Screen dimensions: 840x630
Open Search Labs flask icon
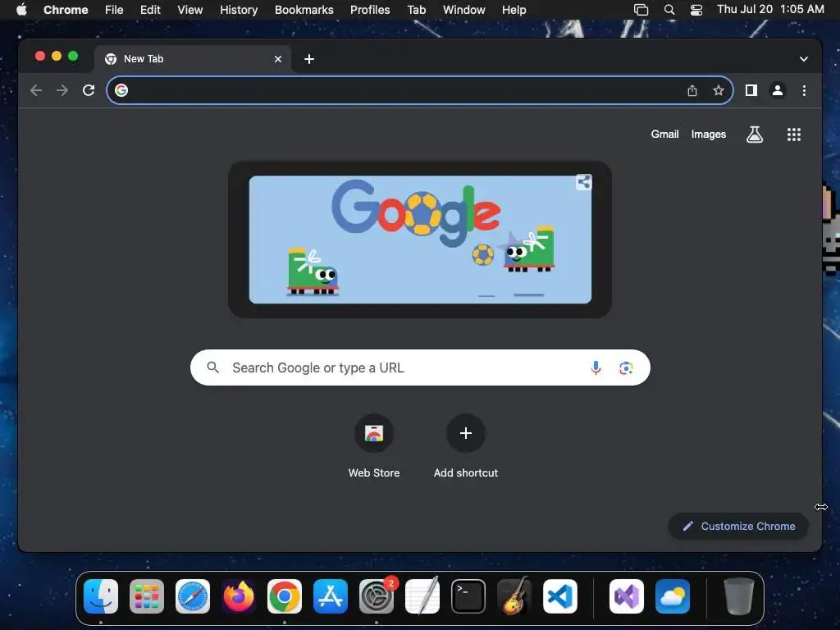click(x=755, y=135)
